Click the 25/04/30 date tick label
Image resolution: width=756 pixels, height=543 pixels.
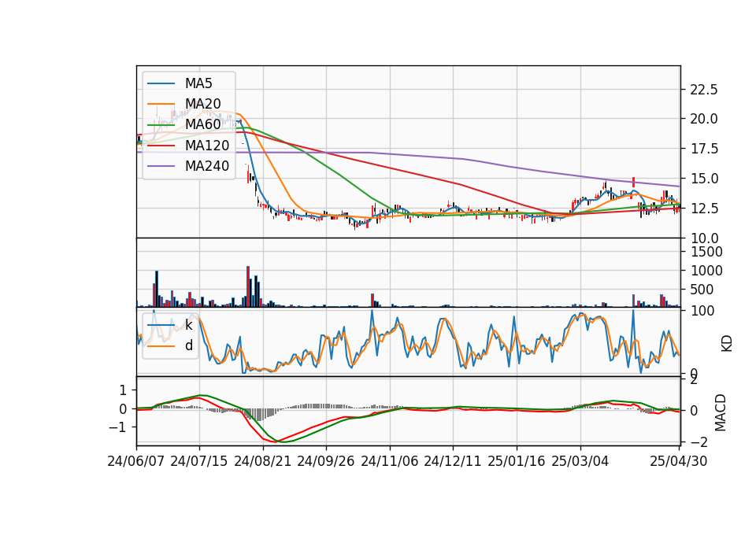(679, 461)
